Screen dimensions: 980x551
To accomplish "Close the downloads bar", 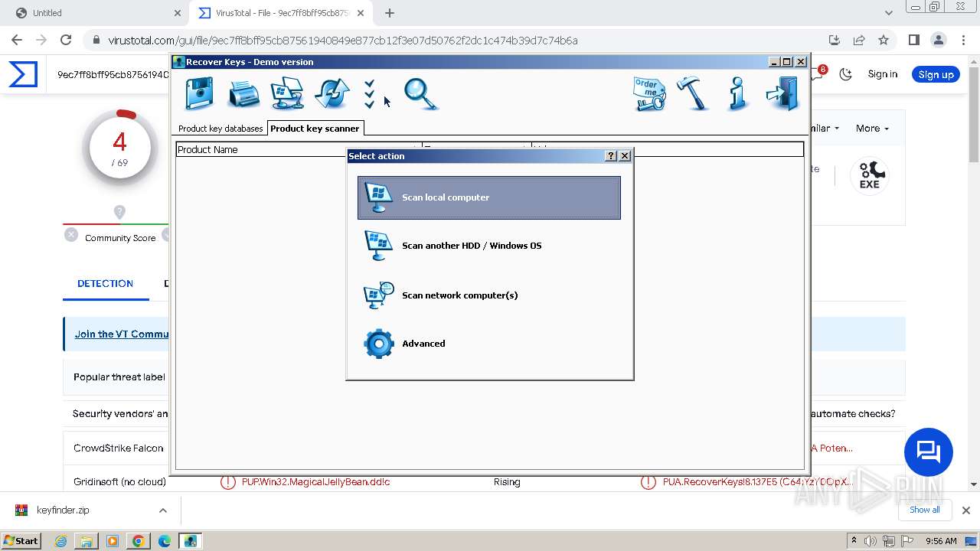I will click(966, 510).
